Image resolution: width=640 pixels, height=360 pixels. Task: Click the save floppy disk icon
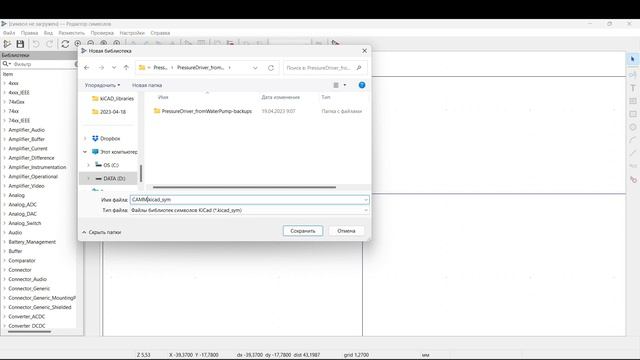tap(20, 44)
